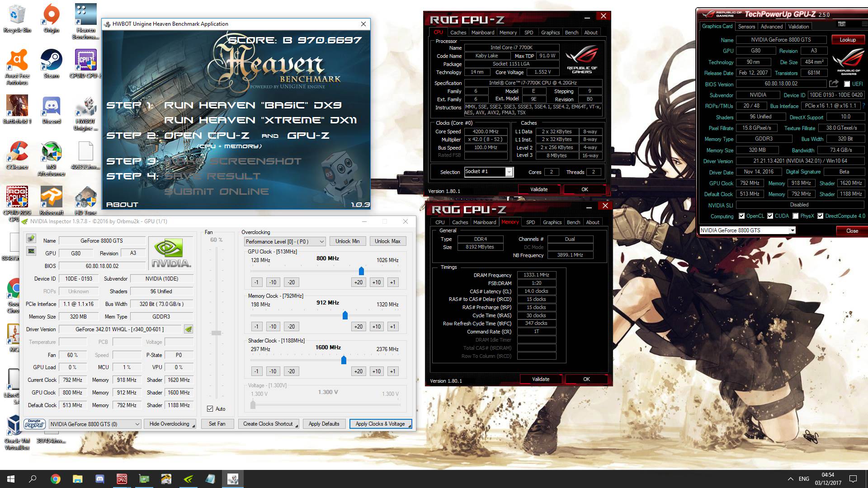
Task: Toggle the OpenCL checkbox in GPU-Z
Action: pos(741,216)
